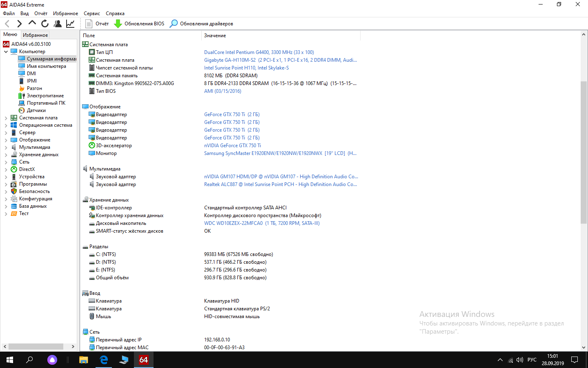Open the Избранное menu in the menu bar

point(65,13)
